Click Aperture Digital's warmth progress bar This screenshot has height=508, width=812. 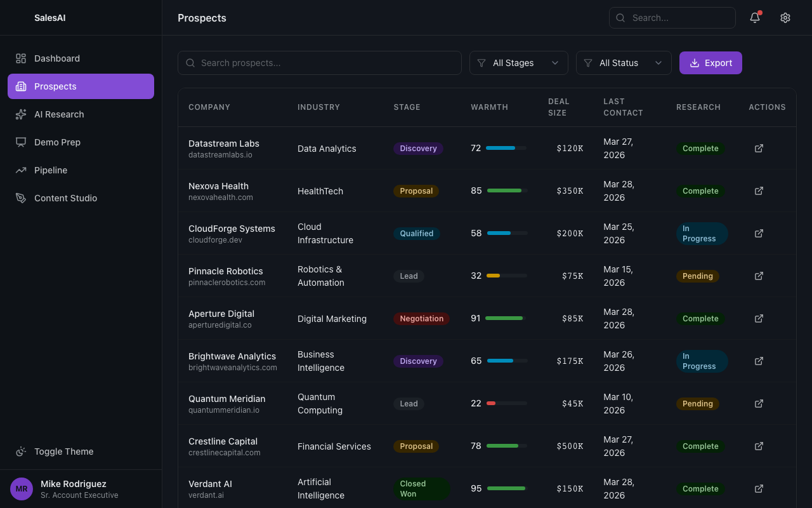[x=505, y=318]
